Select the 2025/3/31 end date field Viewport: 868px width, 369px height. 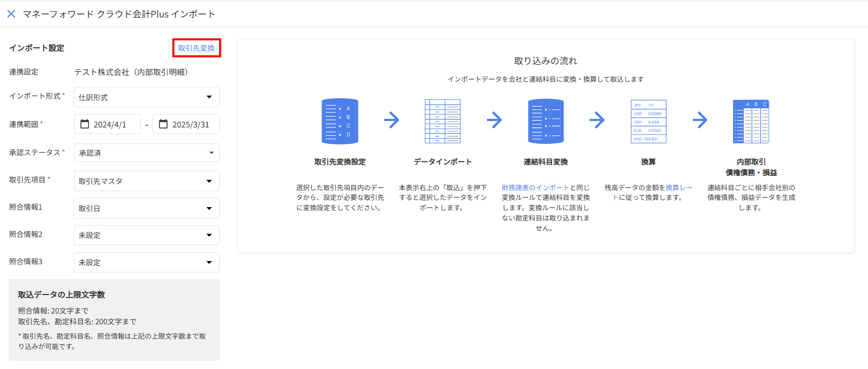pyautogui.click(x=191, y=124)
